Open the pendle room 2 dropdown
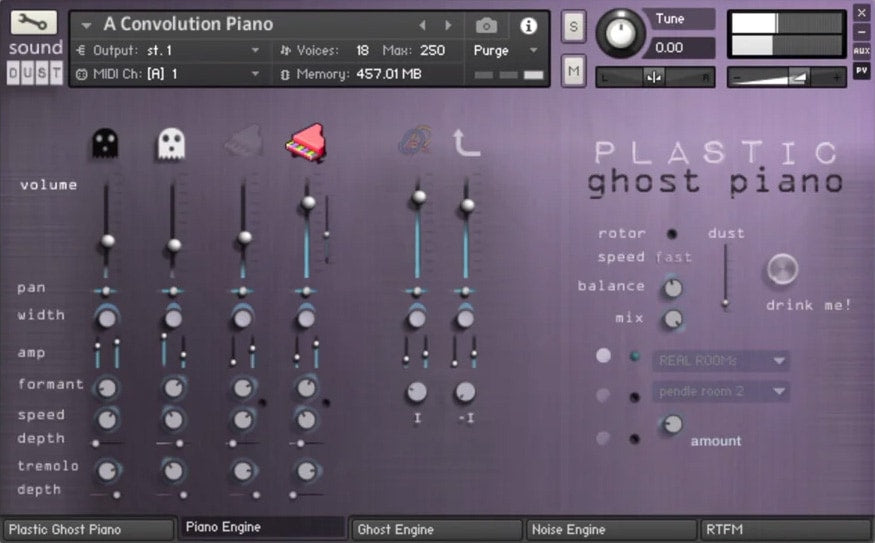Screen dimensions: 875x543 720,391
